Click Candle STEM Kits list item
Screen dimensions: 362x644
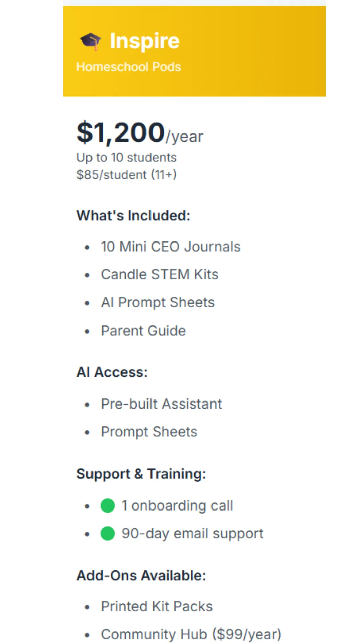tap(160, 274)
